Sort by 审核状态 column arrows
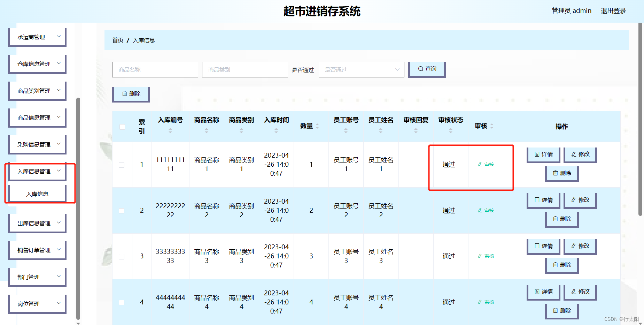Screen dimensions: 644x325 pos(451,130)
